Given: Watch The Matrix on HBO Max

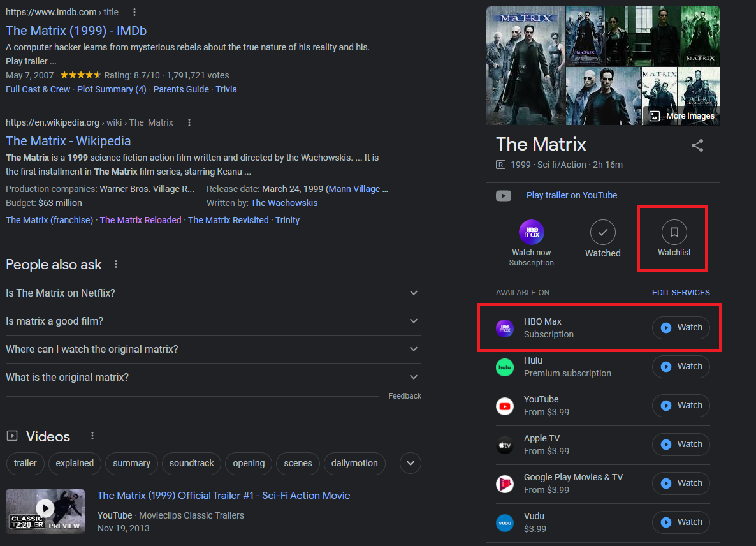Looking at the screenshot, I should 681,327.
